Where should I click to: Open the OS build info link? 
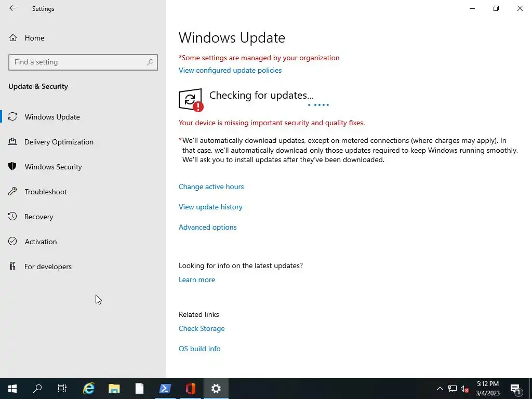tap(199, 349)
